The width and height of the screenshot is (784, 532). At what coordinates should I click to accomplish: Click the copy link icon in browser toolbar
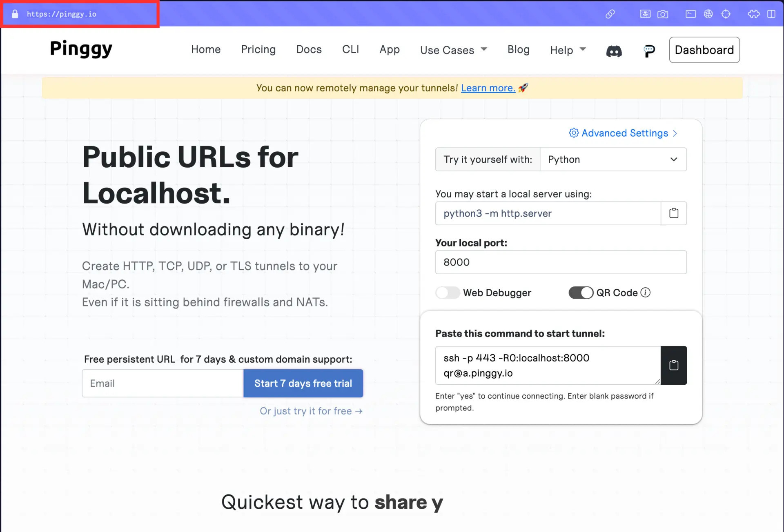[x=610, y=14]
